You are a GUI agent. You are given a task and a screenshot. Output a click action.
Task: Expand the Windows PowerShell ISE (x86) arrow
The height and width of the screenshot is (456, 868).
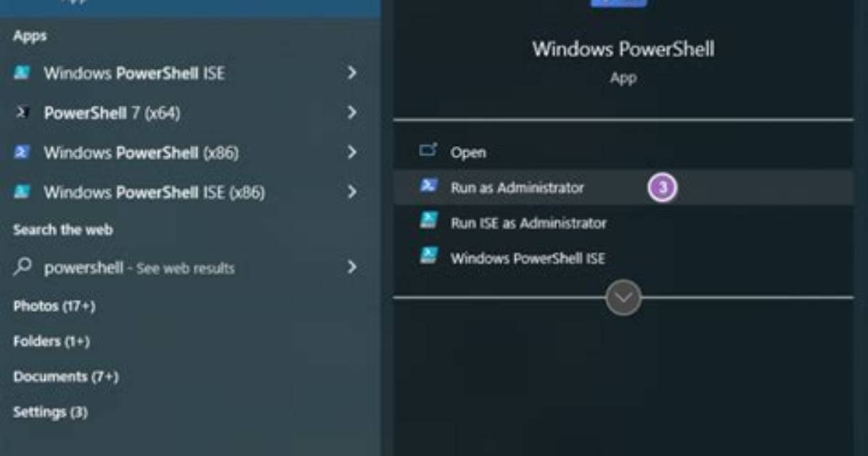(352, 192)
